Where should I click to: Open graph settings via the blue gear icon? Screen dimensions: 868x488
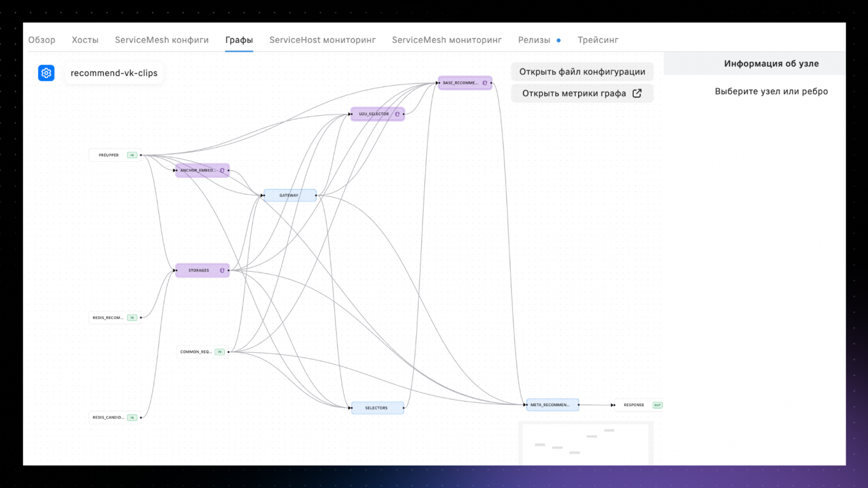(x=46, y=73)
